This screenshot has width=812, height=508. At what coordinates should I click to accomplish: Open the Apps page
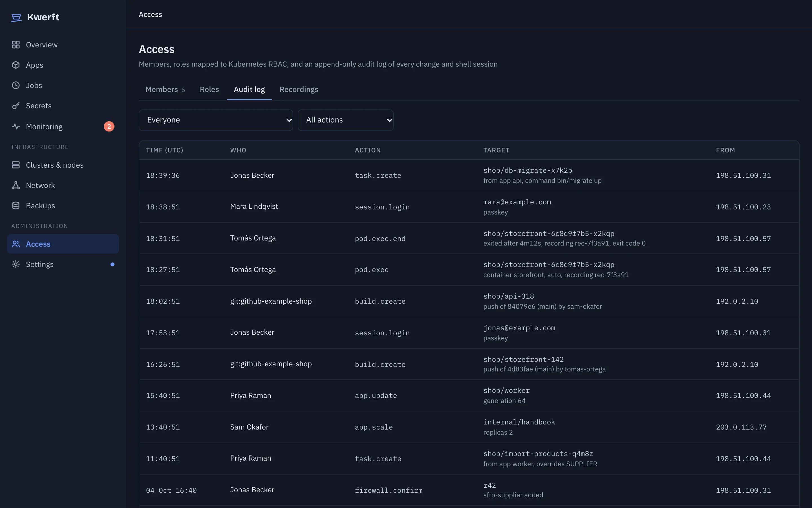tap(63, 65)
